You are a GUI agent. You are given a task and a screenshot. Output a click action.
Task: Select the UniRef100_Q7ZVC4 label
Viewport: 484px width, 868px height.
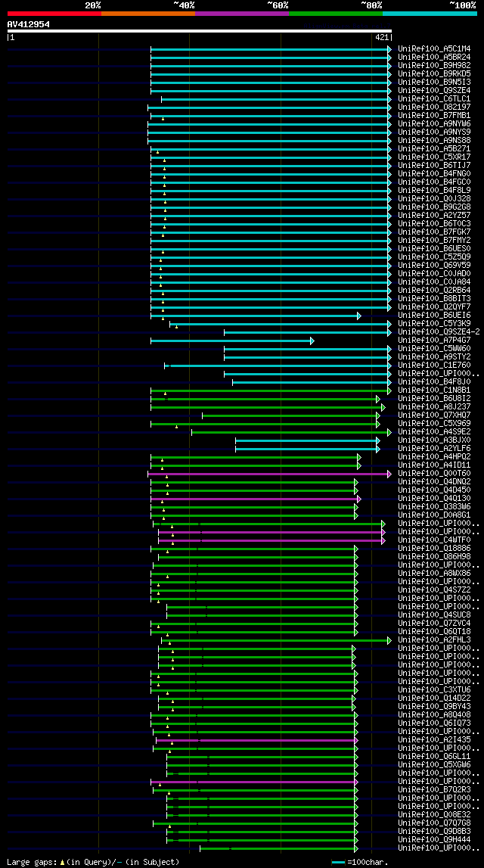click(x=434, y=623)
